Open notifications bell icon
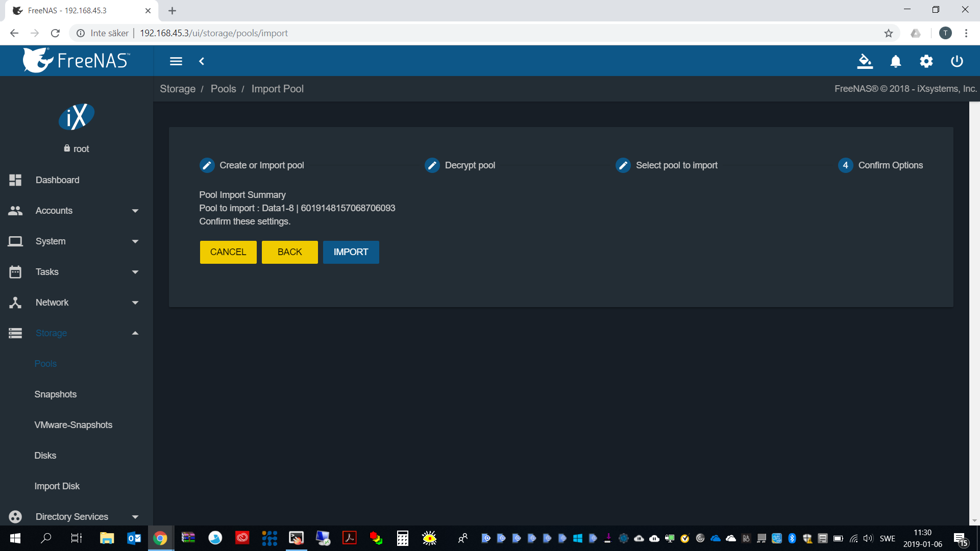The height and width of the screenshot is (551, 980). [895, 61]
